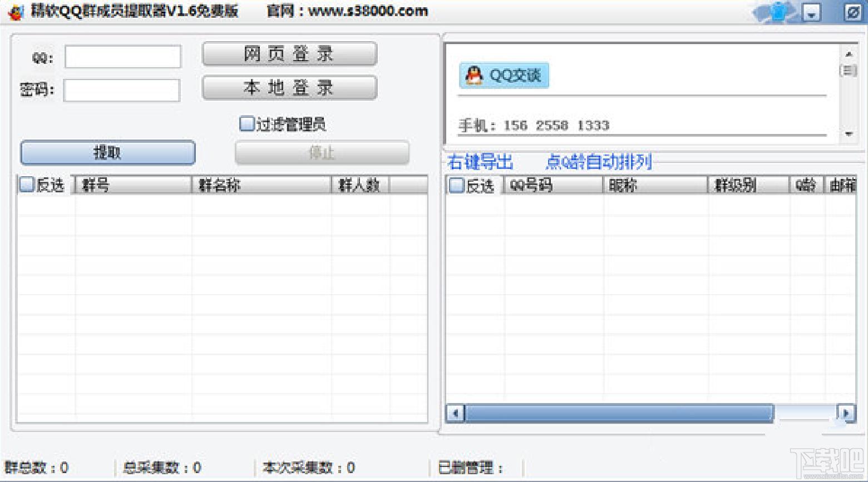868x482 pixels.
Task: Click the 本地登录 button
Action: click(289, 87)
